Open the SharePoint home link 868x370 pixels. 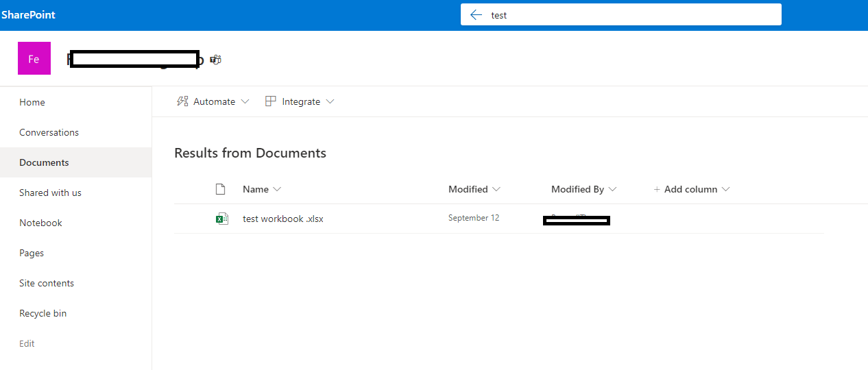click(x=28, y=14)
